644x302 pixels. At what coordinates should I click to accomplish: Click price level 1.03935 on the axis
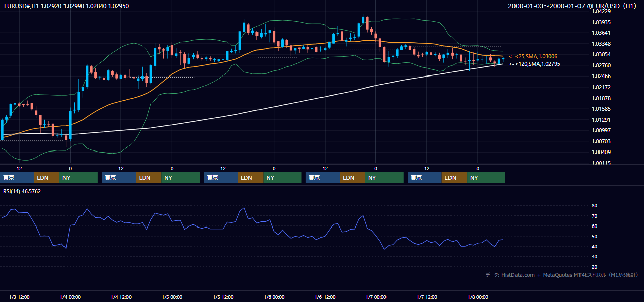pyautogui.click(x=602, y=22)
